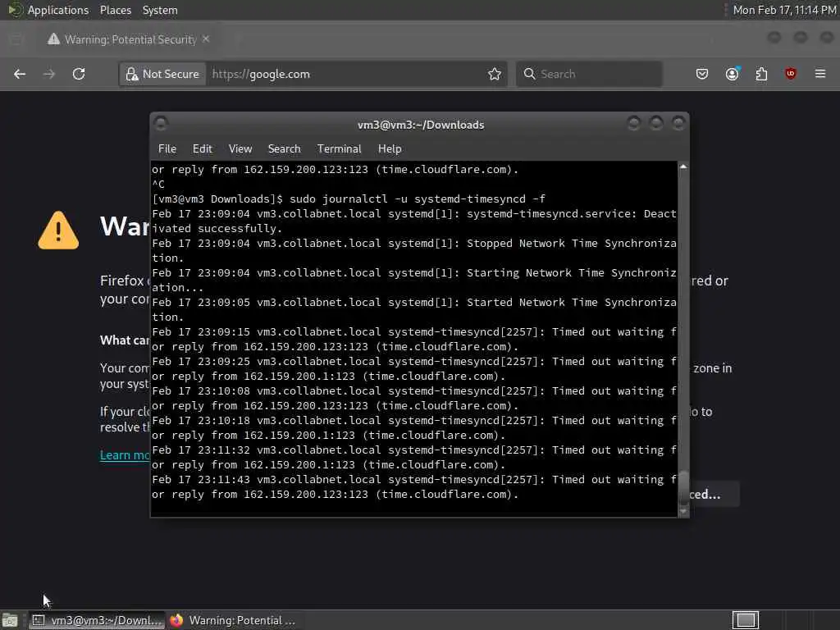Click the terminal scrollbar thumb
This screenshot has width=840, height=630.
(x=683, y=486)
